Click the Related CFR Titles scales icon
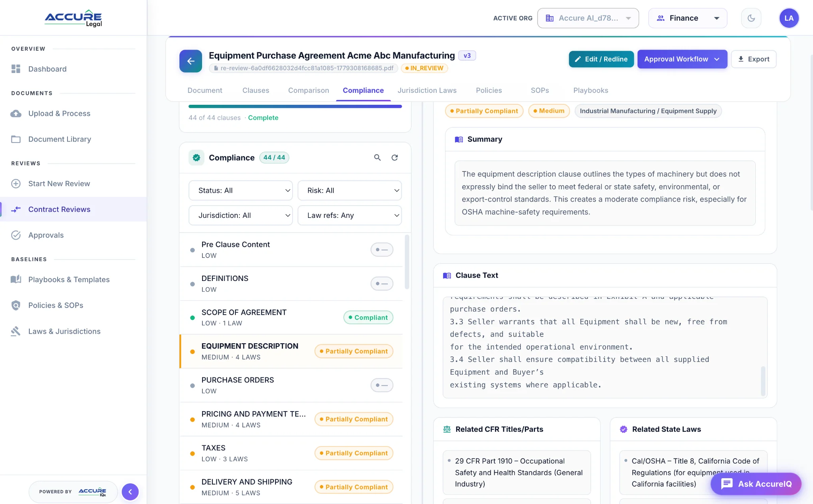This screenshot has height=504, width=813. (447, 429)
